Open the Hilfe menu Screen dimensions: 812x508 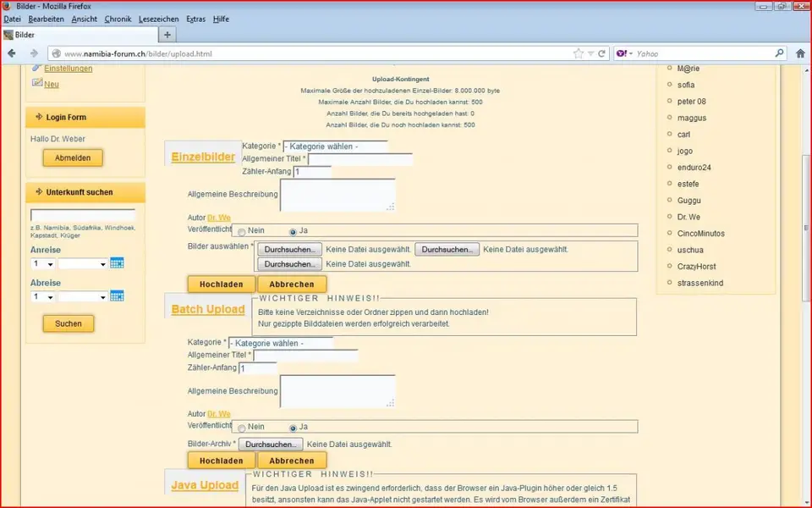221,19
